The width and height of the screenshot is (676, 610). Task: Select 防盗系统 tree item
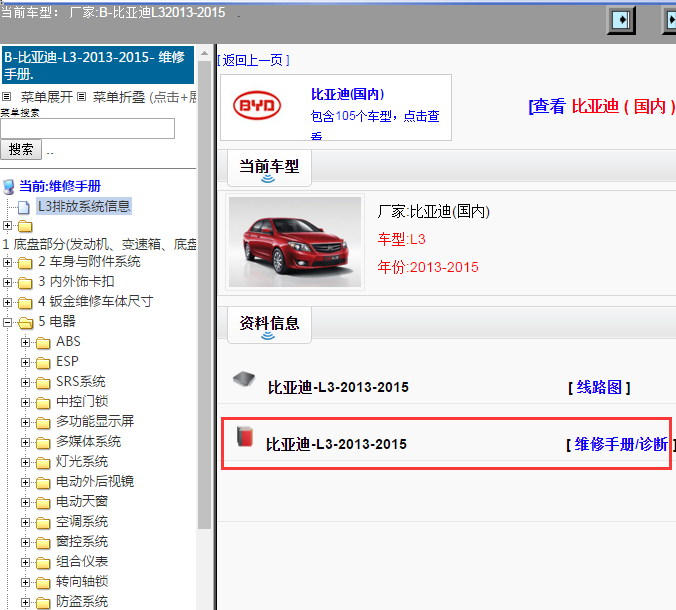(82, 601)
